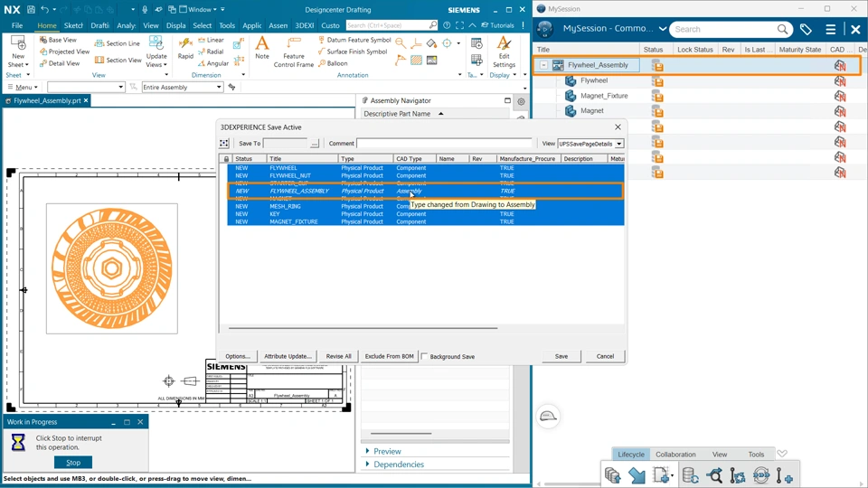This screenshot has width=868, height=488.
Task: Select the Projected View tool
Action: 65,52
